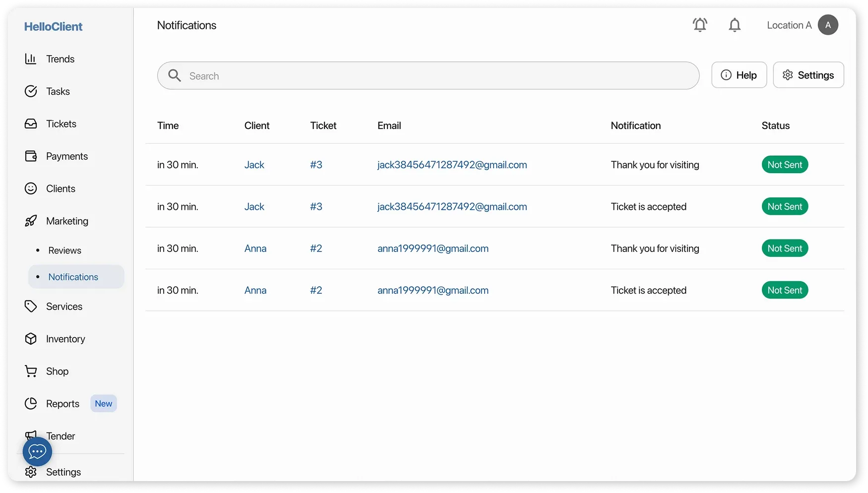The height and width of the screenshot is (493, 868).
Task: Click the plain bell notification icon
Action: coord(735,25)
